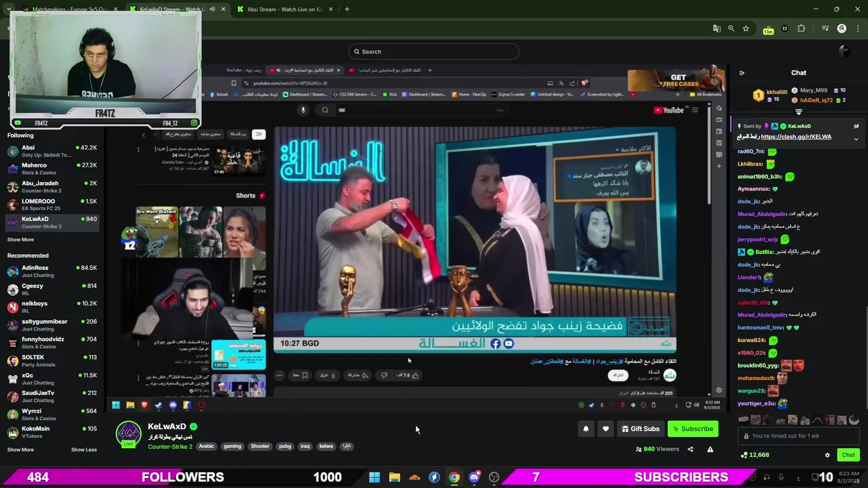The height and width of the screenshot is (488, 868).
Task: Select Abu_Jaradeh channel in sidebar
Action: pyautogui.click(x=52, y=186)
